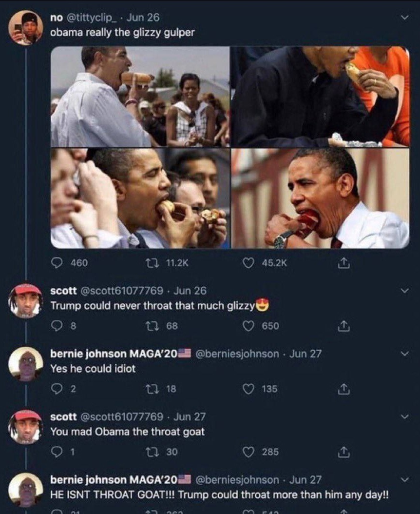
Task: Expand chevron on scott's Jun 27 reply
Action: 405,416
